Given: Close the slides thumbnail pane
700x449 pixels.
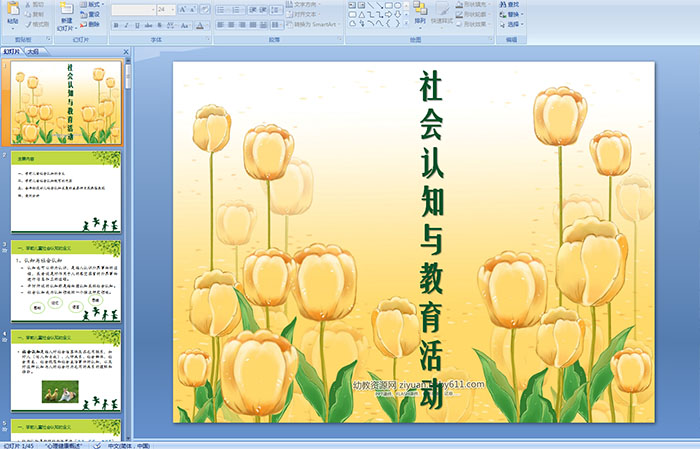Looking at the screenshot, I should coord(126,52).
